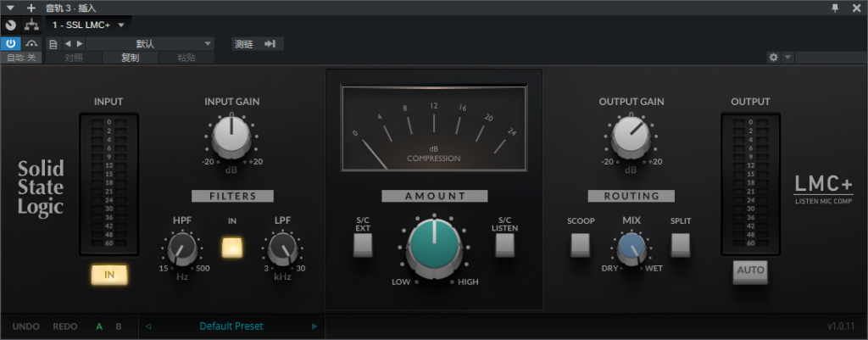
Task: Click the dB COMPRESSION VU meter
Action: pyautogui.click(x=434, y=128)
